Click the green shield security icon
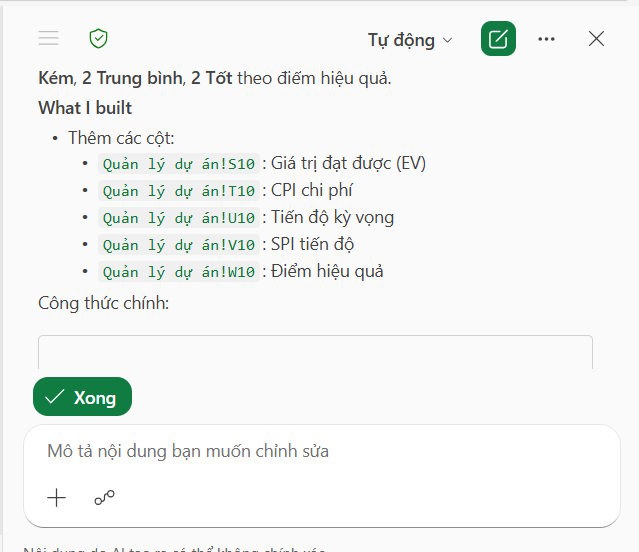 pos(98,39)
